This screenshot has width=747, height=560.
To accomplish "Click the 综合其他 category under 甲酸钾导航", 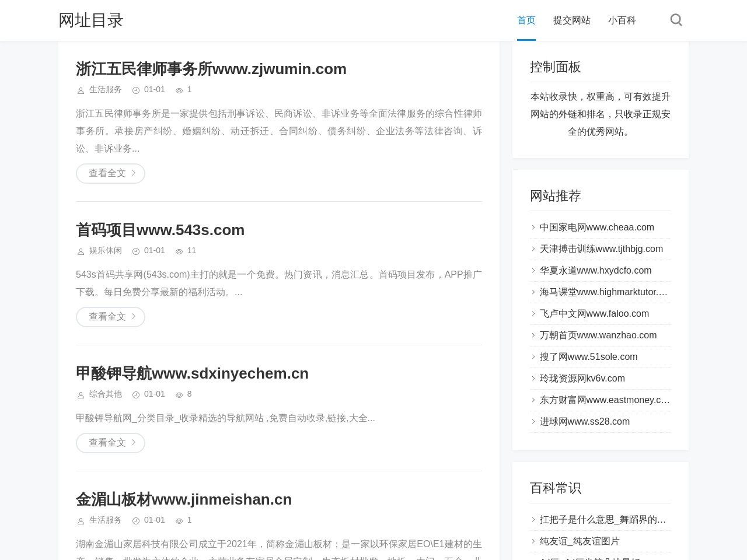I will 105,394.
